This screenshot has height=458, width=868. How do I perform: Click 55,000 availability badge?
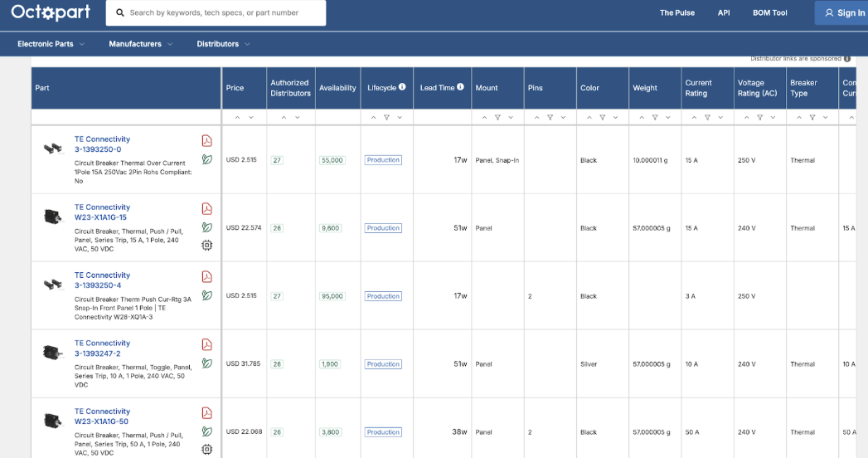[x=332, y=160]
